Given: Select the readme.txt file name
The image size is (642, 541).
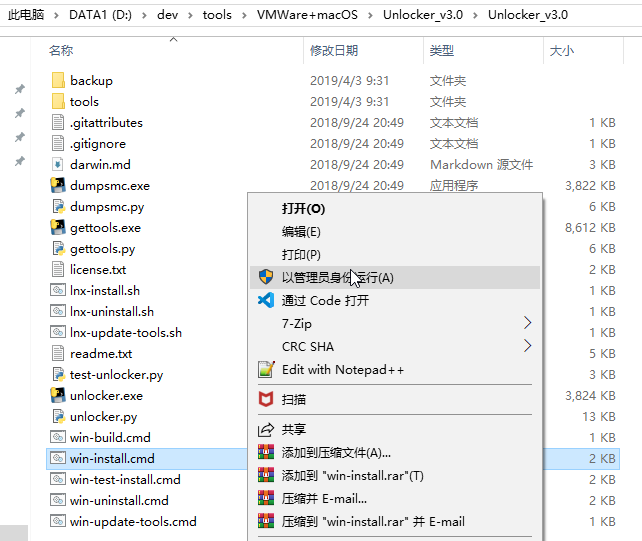Looking at the screenshot, I should pyautogui.click(x=101, y=353).
